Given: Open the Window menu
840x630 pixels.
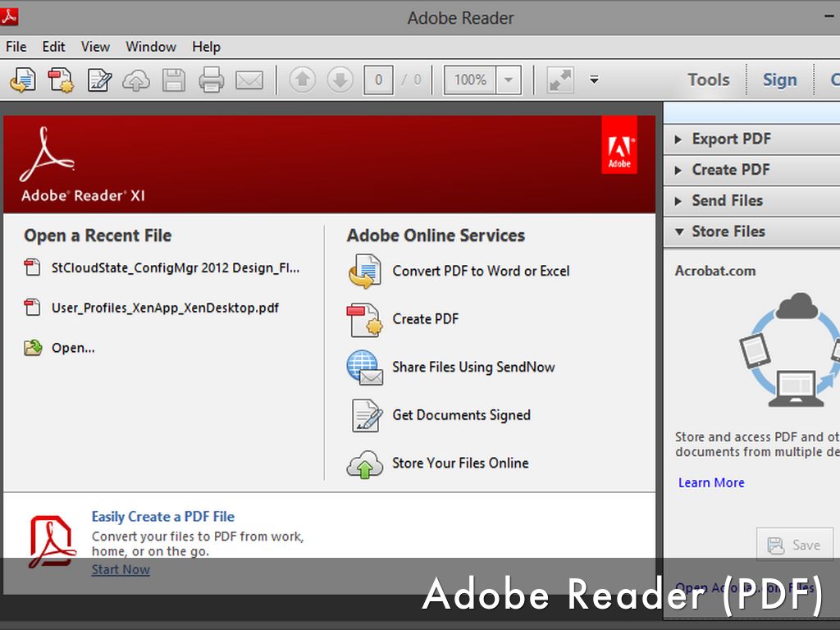Looking at the screenshot, I should (x=151, y=47).
